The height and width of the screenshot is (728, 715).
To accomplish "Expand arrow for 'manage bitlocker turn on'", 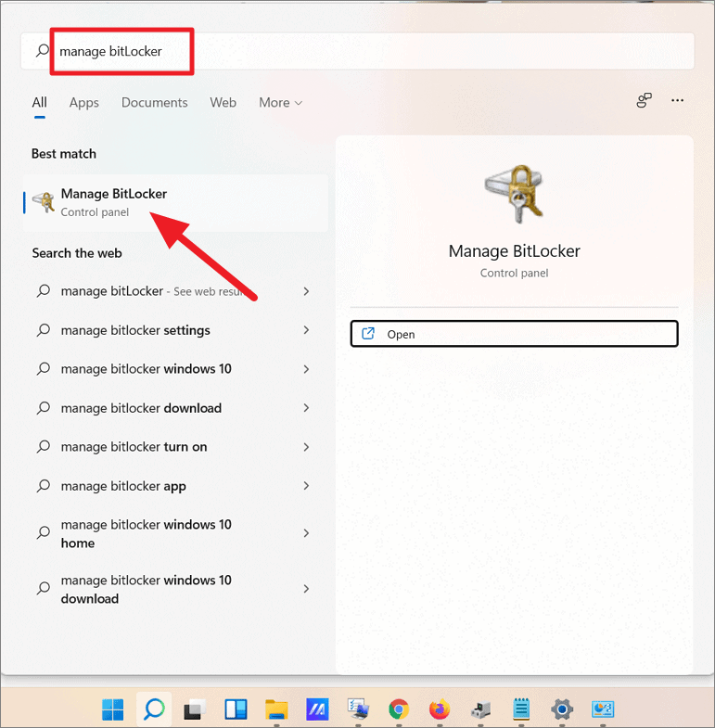I will [306, 447].
